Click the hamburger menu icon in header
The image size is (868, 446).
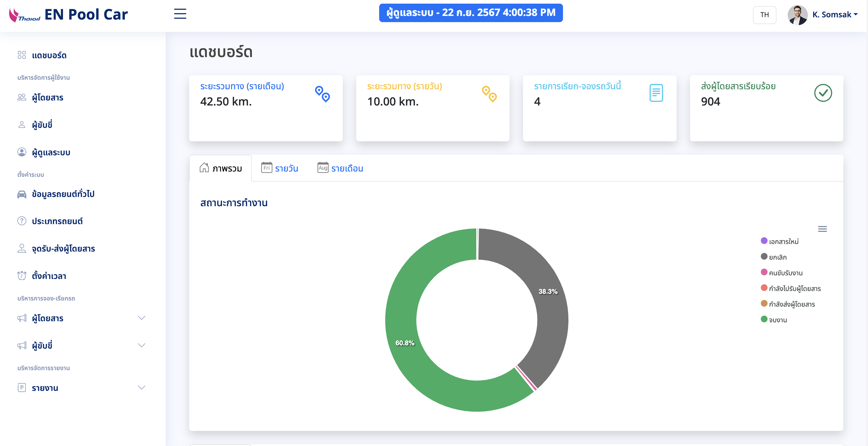click(x=180, y=14)
